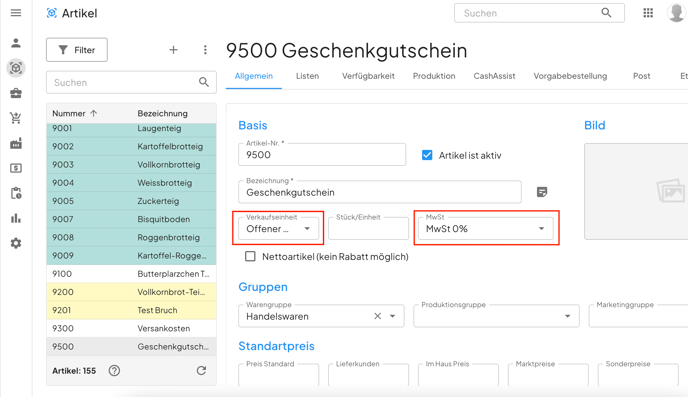Toggle Artikel ist aktiv checkbox
688x397 pixels.
[426, 155]
